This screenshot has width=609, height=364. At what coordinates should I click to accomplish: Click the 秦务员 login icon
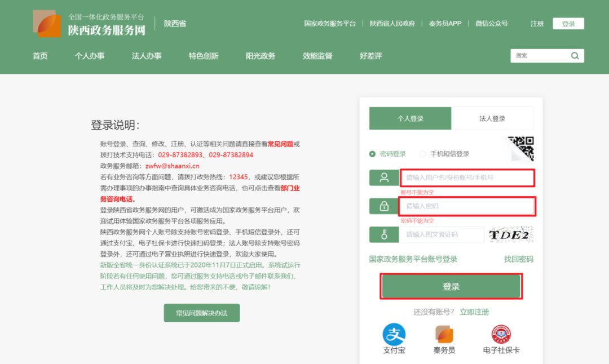pos(444,335)
